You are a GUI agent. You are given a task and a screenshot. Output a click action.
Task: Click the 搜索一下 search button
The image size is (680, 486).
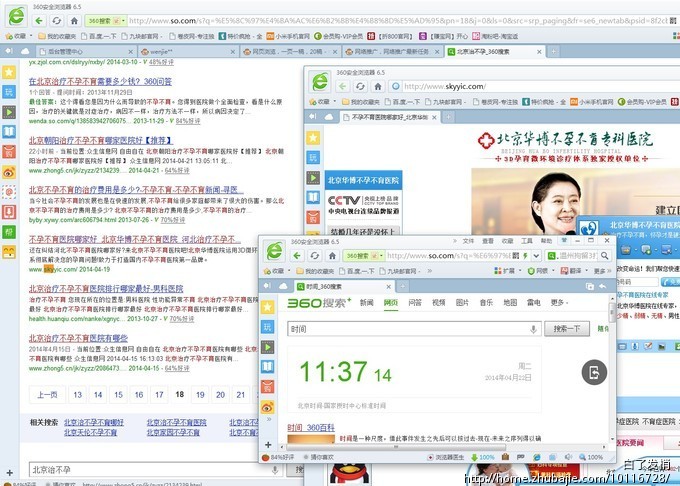point(567,329)
